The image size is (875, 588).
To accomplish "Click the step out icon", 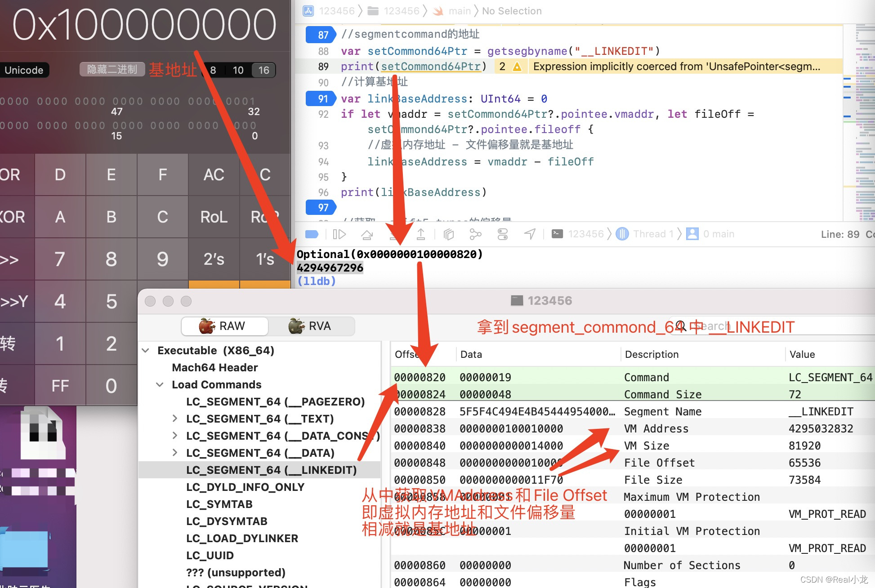I will (x=421, y=234).
